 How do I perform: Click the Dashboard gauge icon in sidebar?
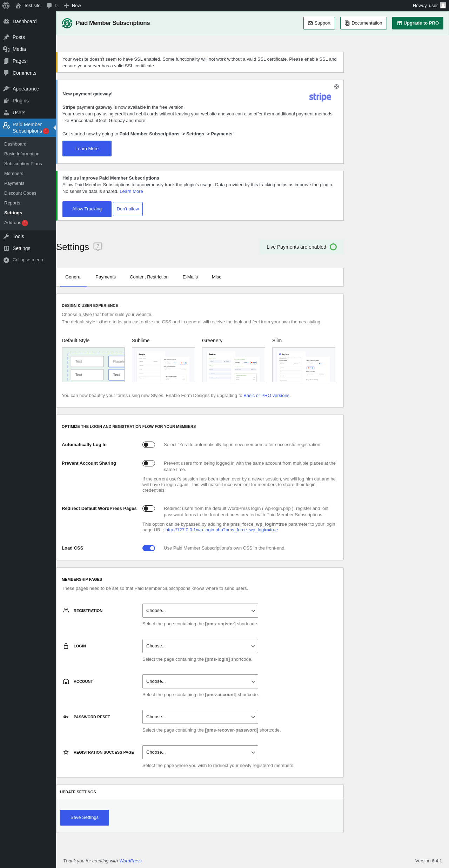point(6,21)
